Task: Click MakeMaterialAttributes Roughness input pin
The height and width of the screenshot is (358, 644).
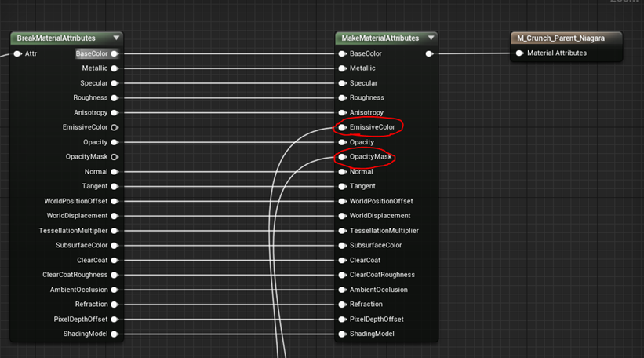Action: click(x=342, y=98)
